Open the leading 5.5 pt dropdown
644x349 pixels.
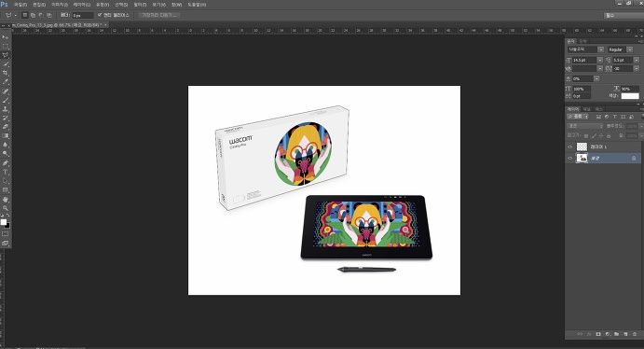point(637,60)
